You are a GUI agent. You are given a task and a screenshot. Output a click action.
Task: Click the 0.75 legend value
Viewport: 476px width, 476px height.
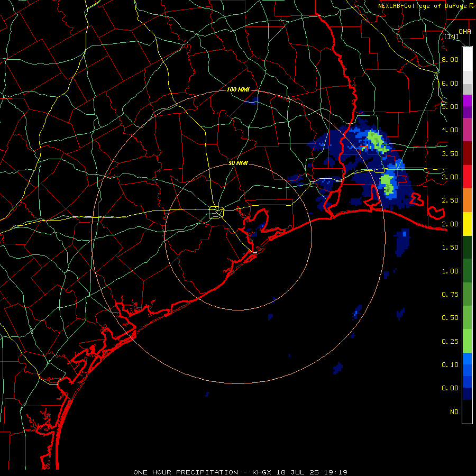pyautogui.click(x=450, y=295)
